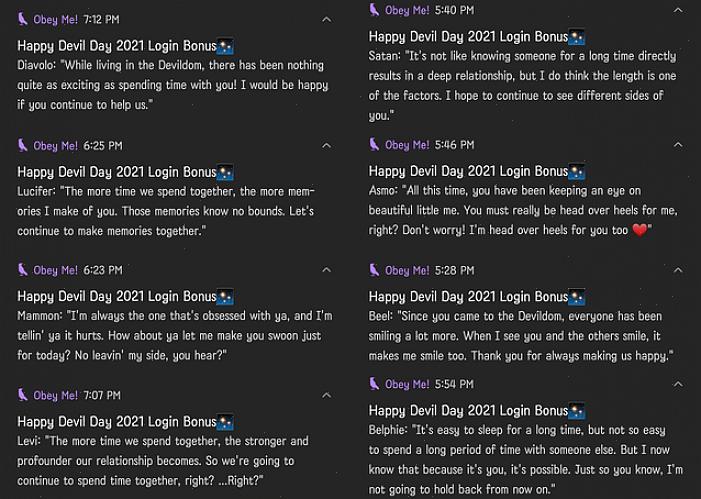Click the bird icon on the 5:46 PM notification
The image size is (701, 499).
(x=374, y=145)
